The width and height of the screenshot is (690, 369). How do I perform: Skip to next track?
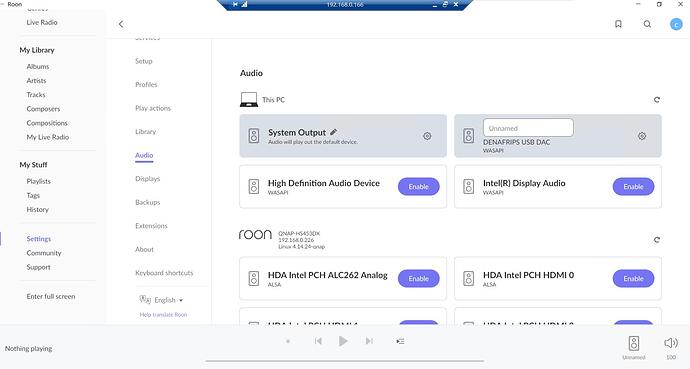(x=369, y=341)
